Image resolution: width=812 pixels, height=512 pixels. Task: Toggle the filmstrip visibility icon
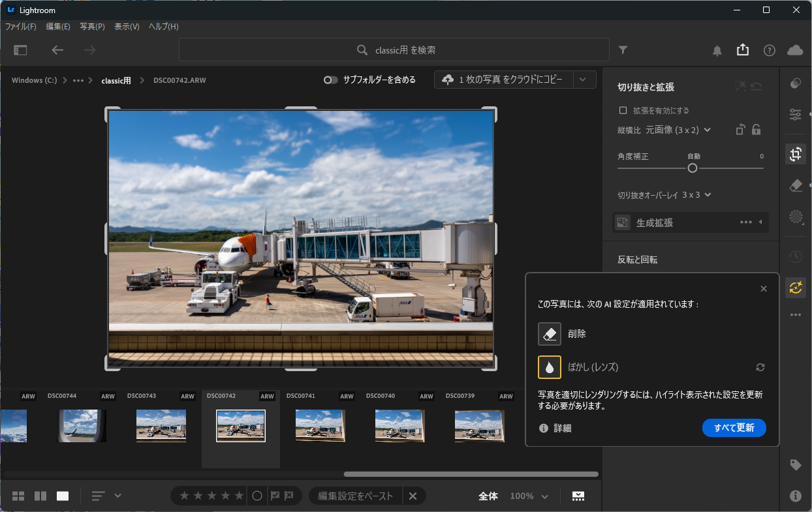tap(578, 496)
